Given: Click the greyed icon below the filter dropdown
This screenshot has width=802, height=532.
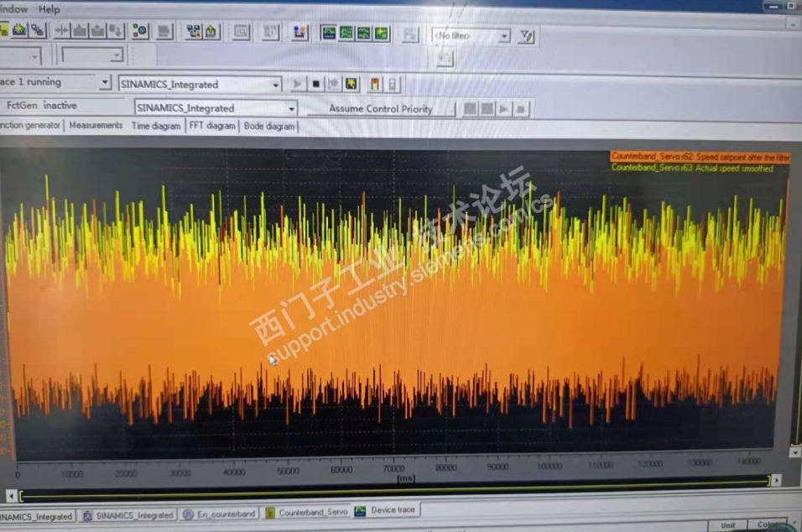Looking at the screenshot, I should click(x=445, y=59).
